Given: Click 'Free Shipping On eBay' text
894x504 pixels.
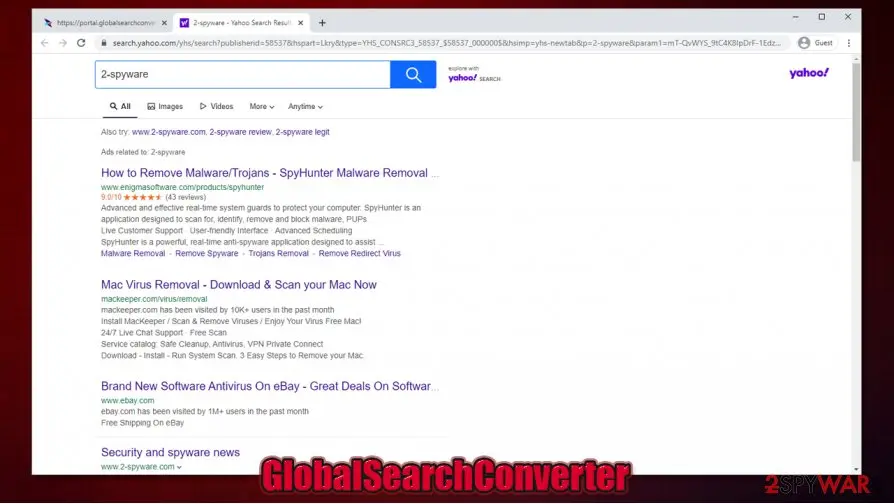Looking at the screenshot, I should click(143, 423).
